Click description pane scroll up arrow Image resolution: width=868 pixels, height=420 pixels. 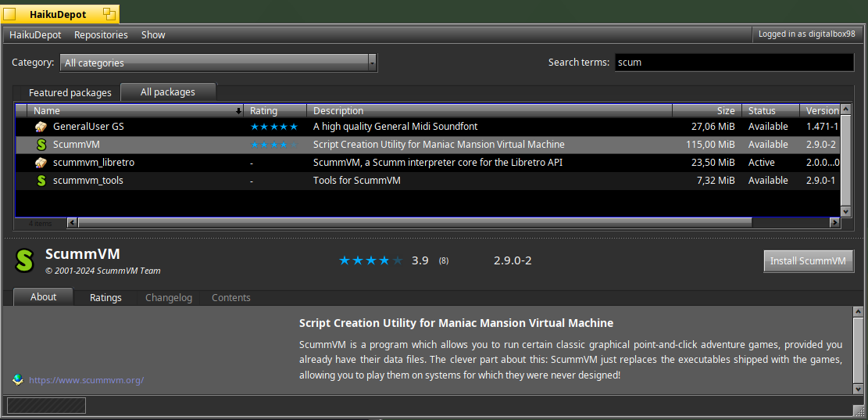858,312
